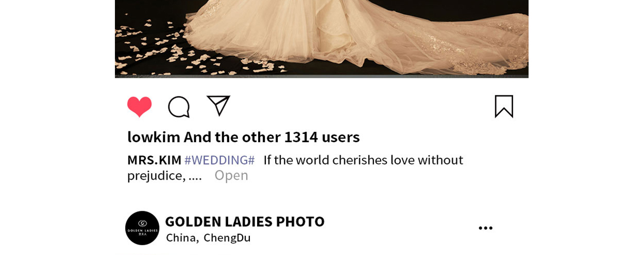The height and width of the screenshot is (255, 644).
Task: Click the number 1314 in likes
Action: [301, 137]
